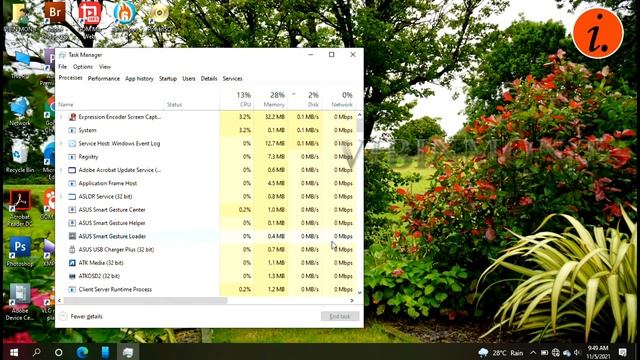Expand Adobe Acrobat Update Service group
Viewport: 640px width, 360px height.
[x=62, y=170]
